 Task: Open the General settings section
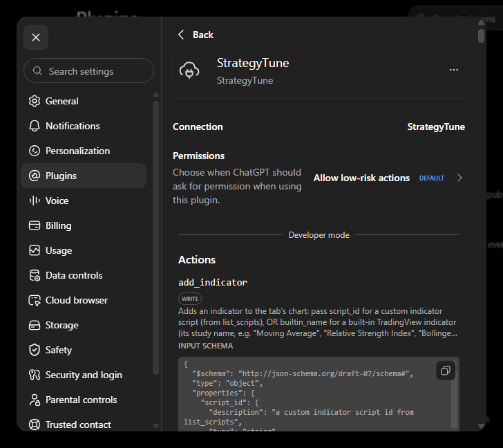pyautogui.click(x=84, y=101)
